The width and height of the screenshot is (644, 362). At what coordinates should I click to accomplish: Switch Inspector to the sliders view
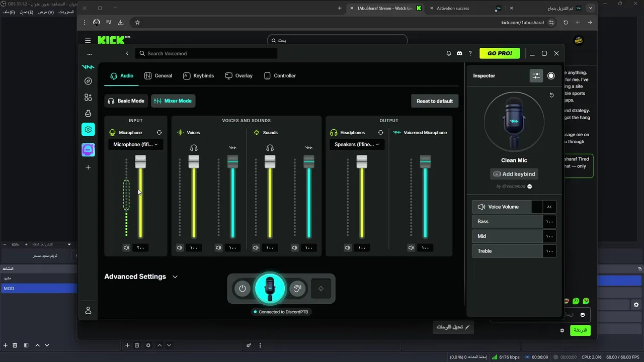click(536, 76)
